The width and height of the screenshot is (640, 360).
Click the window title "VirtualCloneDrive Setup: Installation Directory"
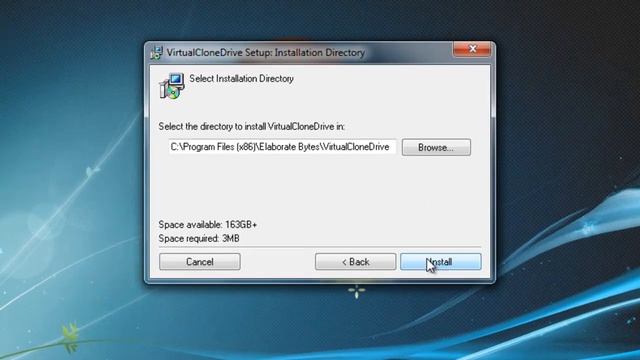(x=266, y=53)
